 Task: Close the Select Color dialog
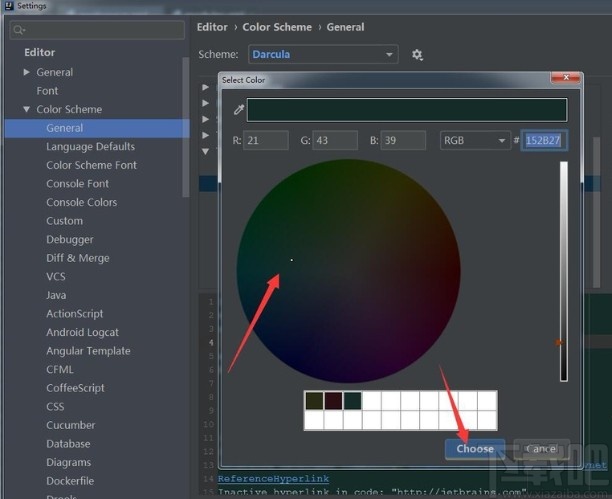point(568,78)
